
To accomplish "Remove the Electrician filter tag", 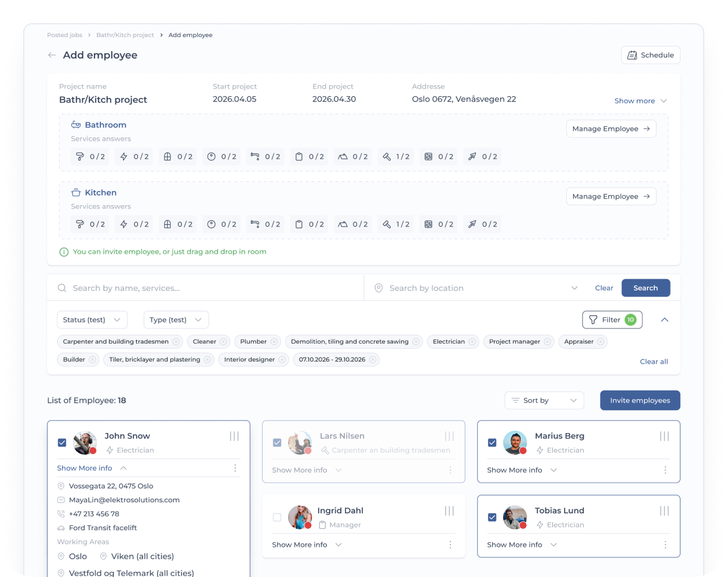I will (x=472, y=342).
